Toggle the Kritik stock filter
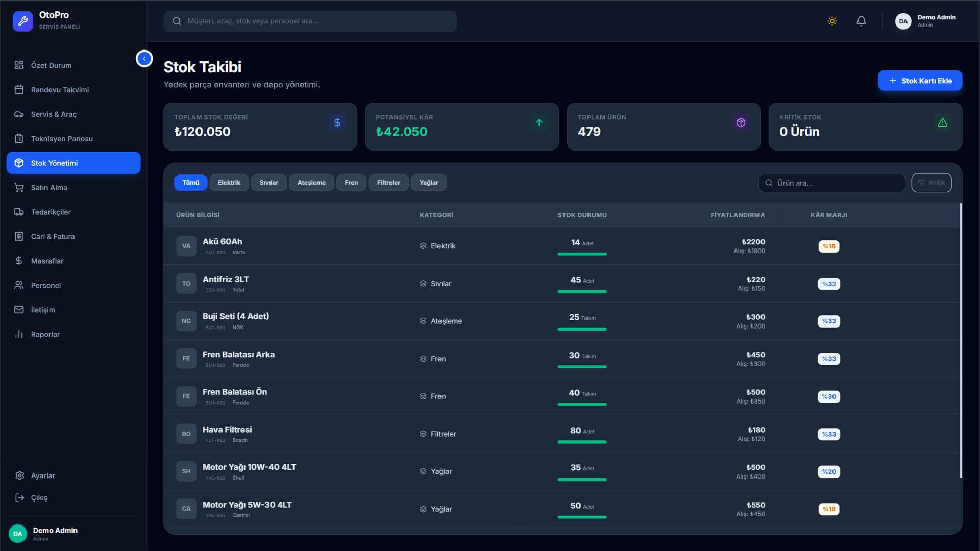The image size is (980, 551). 931,183
